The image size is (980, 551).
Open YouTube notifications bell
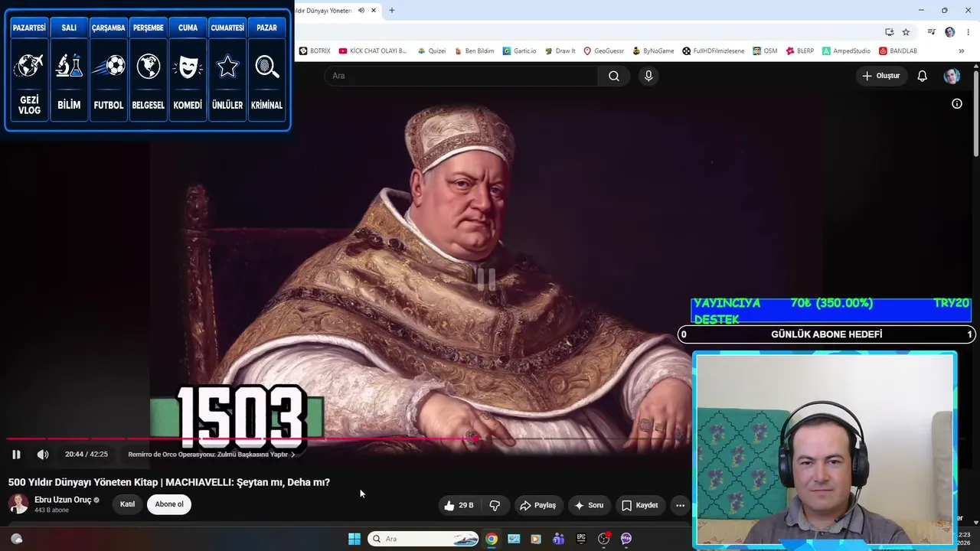[x=923, y=76]
